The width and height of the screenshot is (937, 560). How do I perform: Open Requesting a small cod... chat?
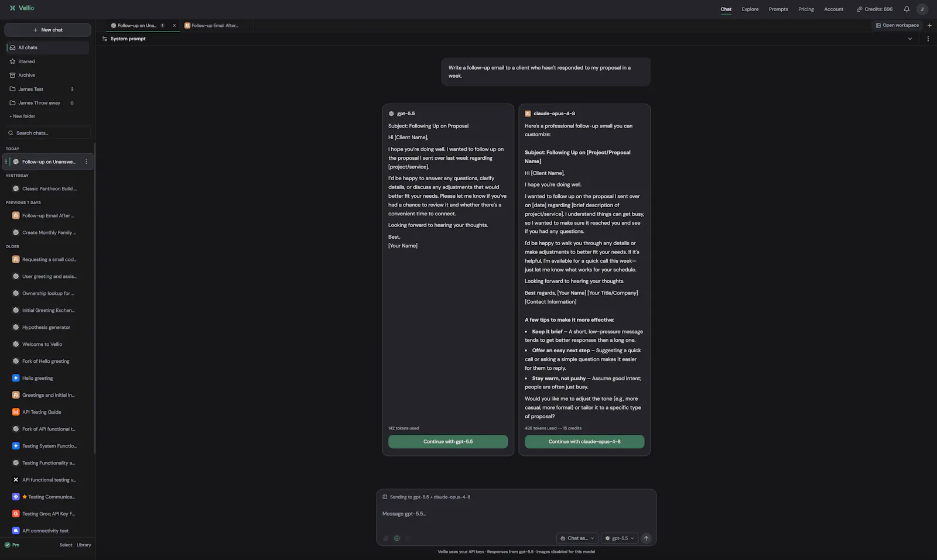(48, 259)
